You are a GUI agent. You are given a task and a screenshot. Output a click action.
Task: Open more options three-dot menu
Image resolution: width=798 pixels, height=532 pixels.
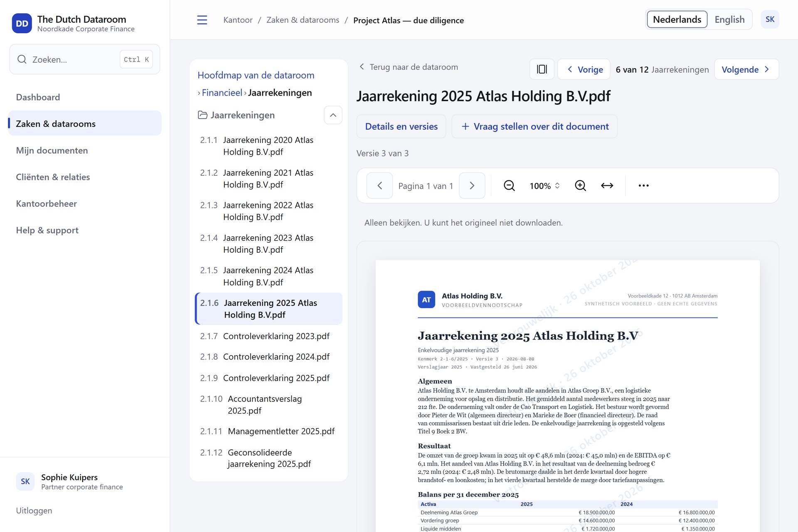[643, 186]
